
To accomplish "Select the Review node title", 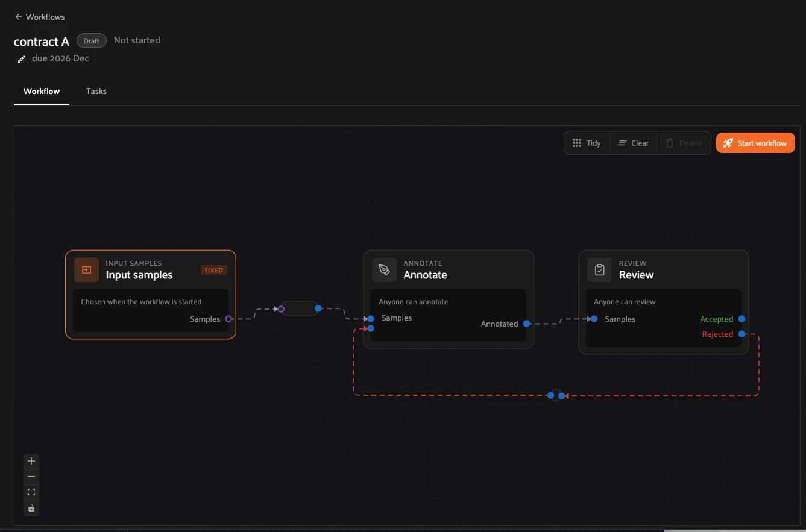I will [x=636, y=275].
